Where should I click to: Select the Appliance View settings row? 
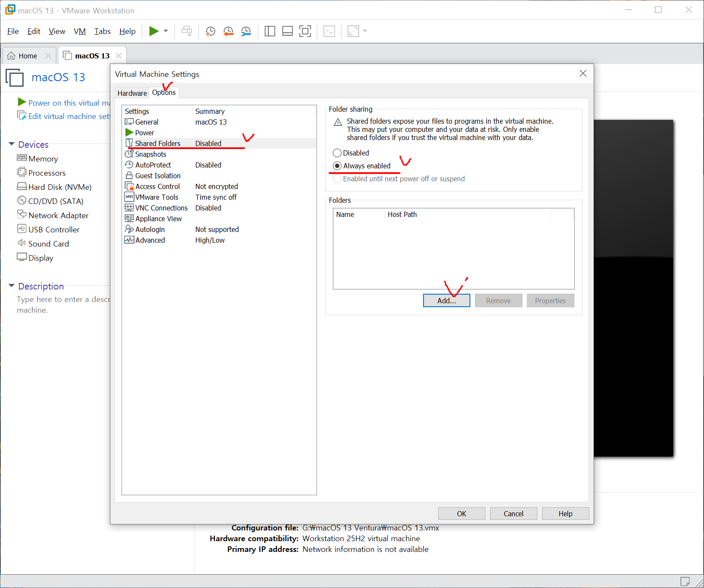[219, 219]
